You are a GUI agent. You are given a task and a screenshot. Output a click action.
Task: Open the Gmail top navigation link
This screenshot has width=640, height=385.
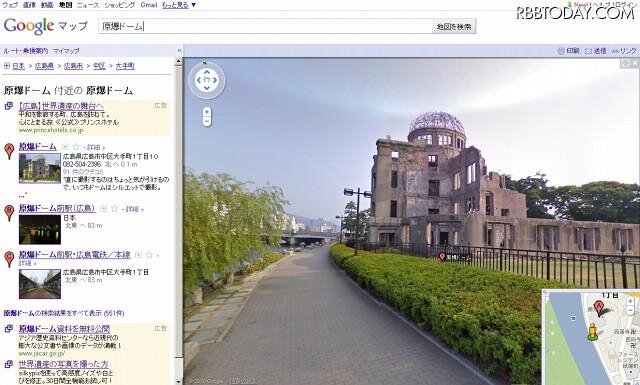pos(149,5)
